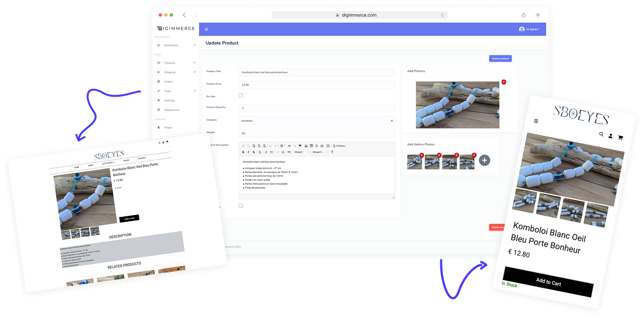Screen dimensions: 644x318
Task: Toggle sidebar via hamburger in purple header
Action: (x=206, y=29)
